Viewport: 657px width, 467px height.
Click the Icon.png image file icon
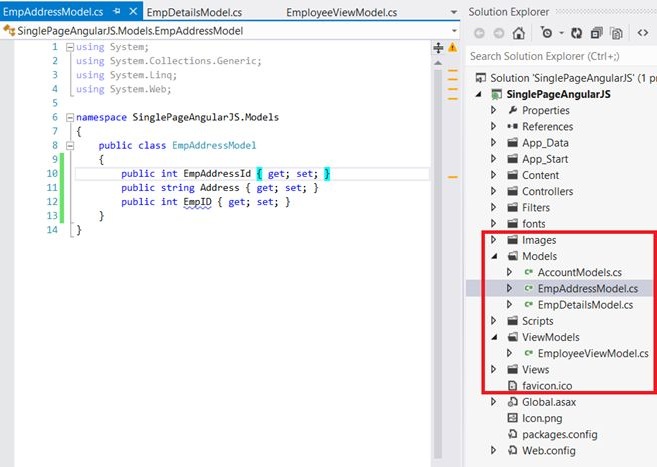[512, 418]
